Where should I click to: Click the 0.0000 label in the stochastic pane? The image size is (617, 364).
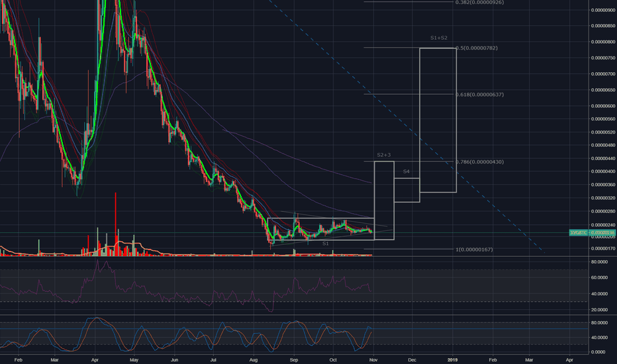[598, 352]
